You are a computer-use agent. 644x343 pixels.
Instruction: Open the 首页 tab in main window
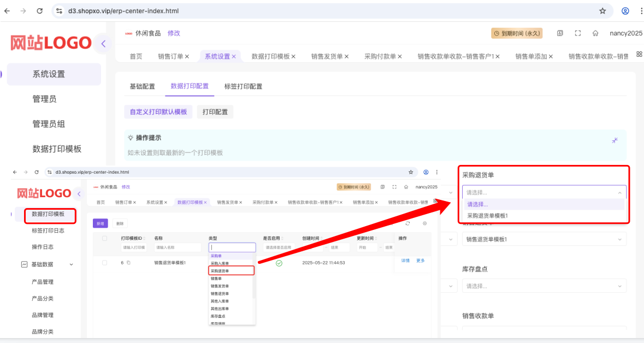[x=136, y=56]
